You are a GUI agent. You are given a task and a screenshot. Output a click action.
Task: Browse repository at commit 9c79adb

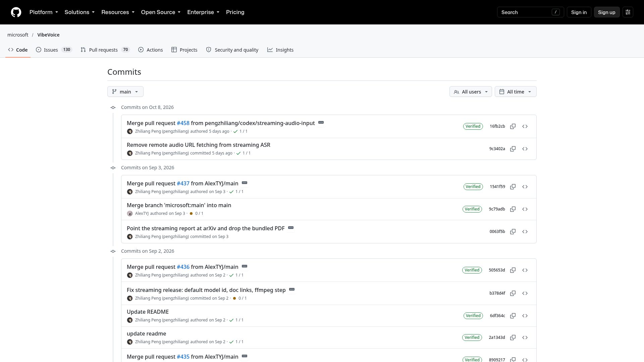pos(525,209)
